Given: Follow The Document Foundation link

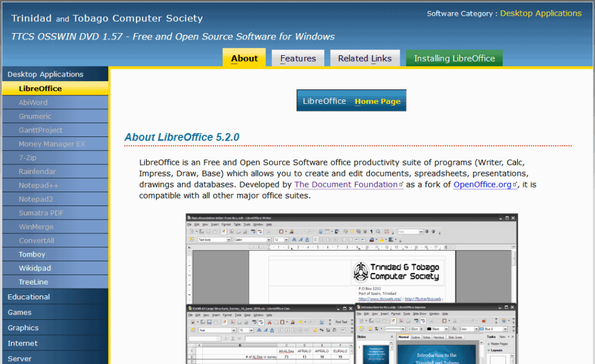Looking at the screenshot, I should tap(348, 184).
